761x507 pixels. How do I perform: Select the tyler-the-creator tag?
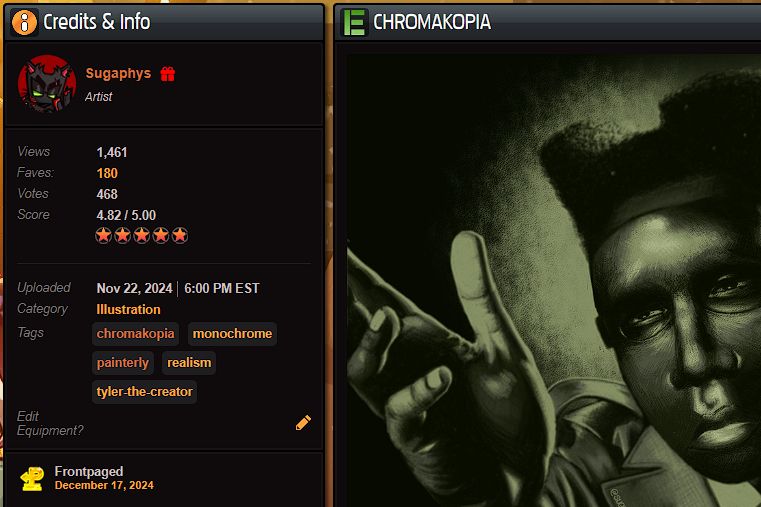click(x=145, y=392)
